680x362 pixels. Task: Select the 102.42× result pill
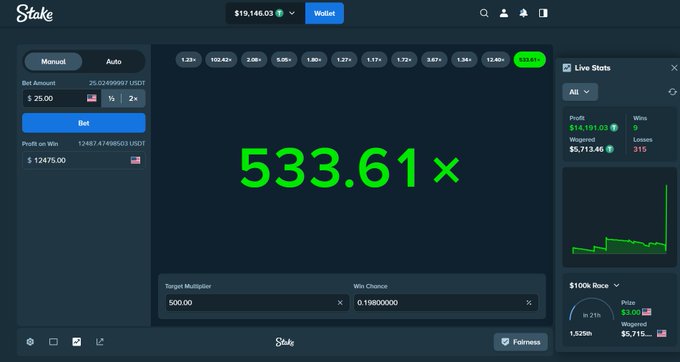coord(221,60)
